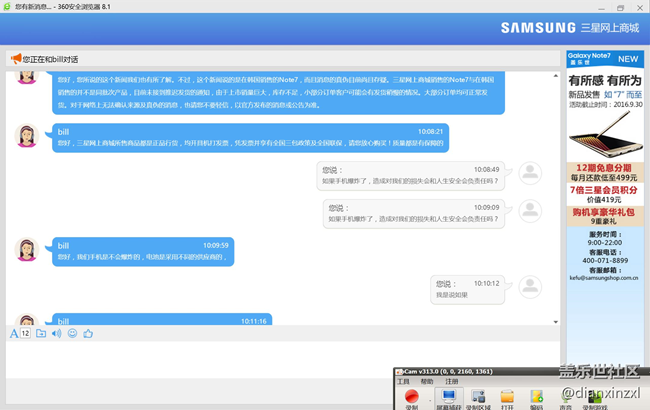Click the 360 browser logo icon
650x410 pixels.
[7, 6]
